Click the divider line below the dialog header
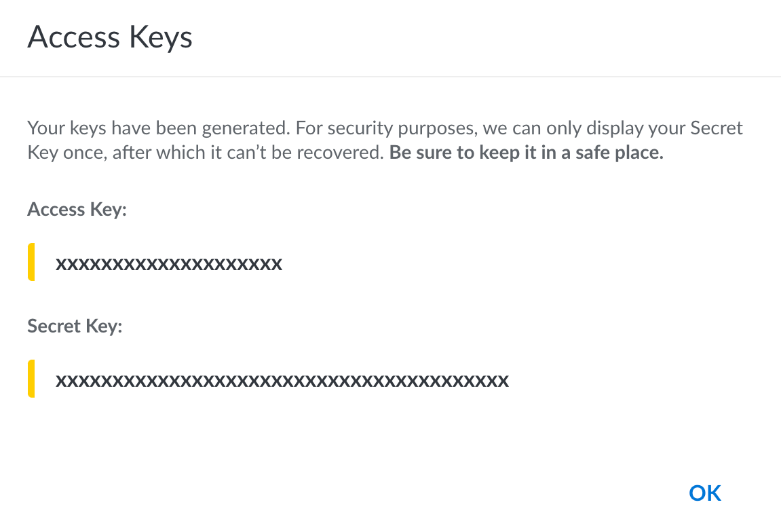Screen dimensions: 781x532 [x=390, y=76]
